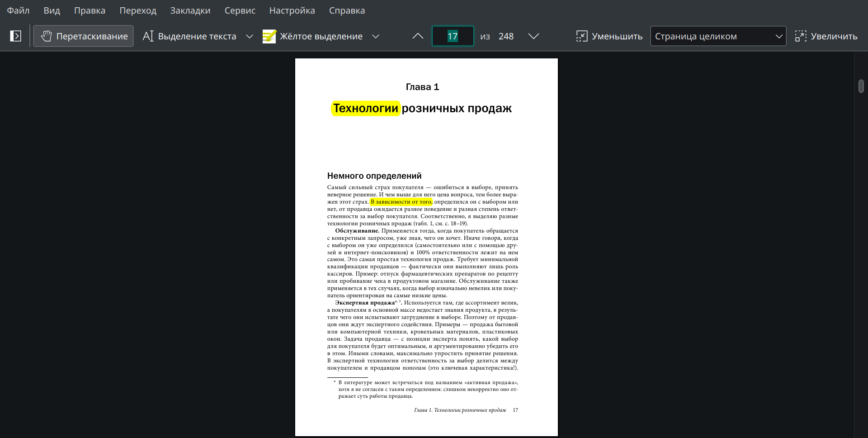Viewport: 868px width, 438px height.
Task: Open the Выделение текста tool dropdown arrow
Action: [250, 36]
